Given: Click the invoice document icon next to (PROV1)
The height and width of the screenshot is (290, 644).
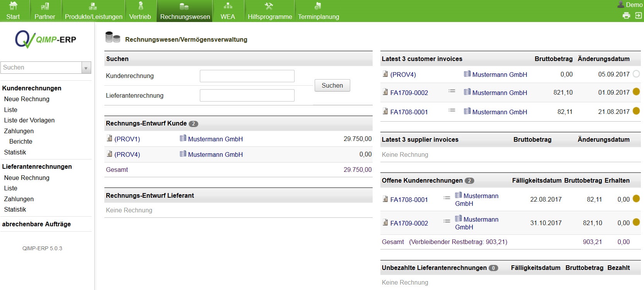Looking at the screenshot, I should (x=109, y=138).
